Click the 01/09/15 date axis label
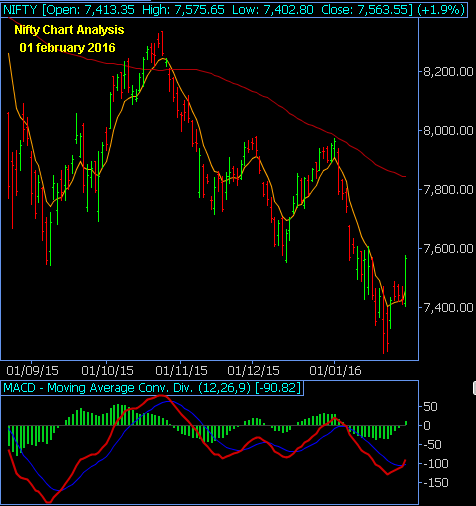The height and width of the screenshot is (506, 476). [x=32, y=371]
